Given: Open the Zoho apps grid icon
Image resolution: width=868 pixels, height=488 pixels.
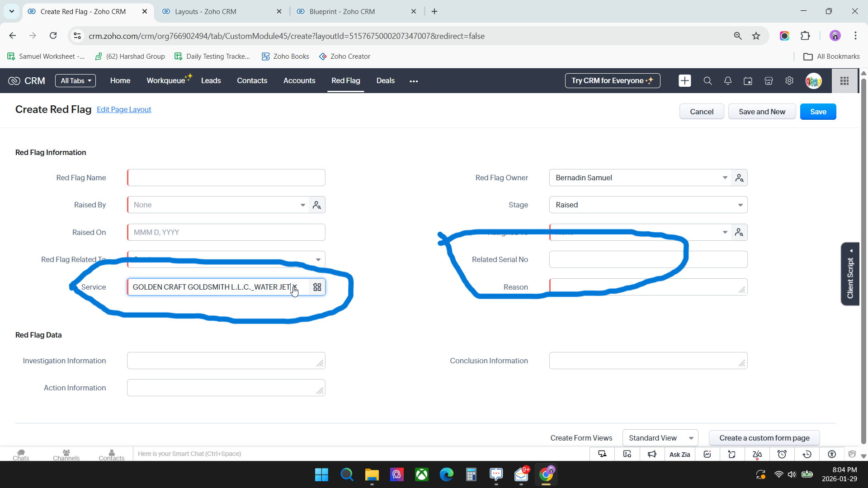Looking at the screenshot, I should [844, 81].
